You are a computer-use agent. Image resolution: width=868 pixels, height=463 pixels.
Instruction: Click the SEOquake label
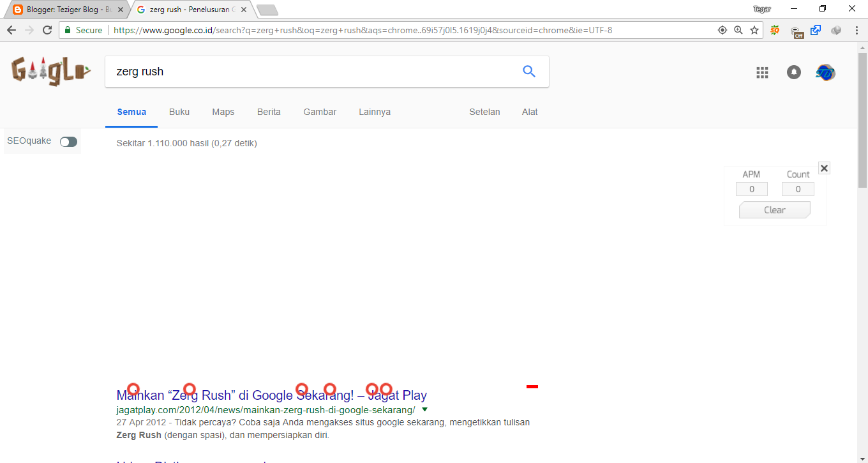(29, 141)
